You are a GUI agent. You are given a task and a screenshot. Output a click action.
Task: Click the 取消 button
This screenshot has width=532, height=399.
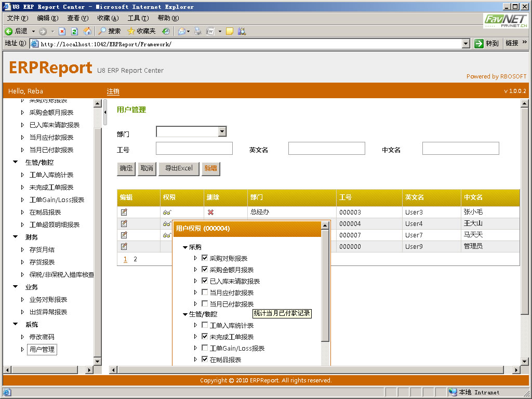[147, 169]
